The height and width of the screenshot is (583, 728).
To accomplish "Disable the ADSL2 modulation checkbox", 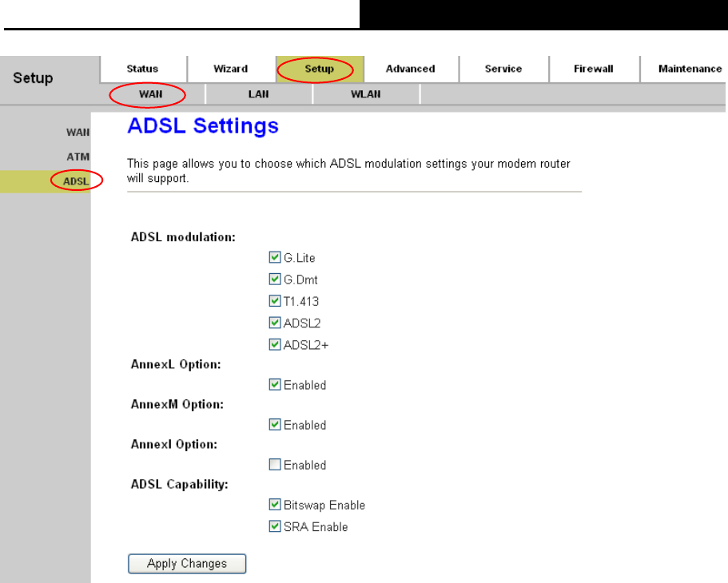I will pos(275,323).
